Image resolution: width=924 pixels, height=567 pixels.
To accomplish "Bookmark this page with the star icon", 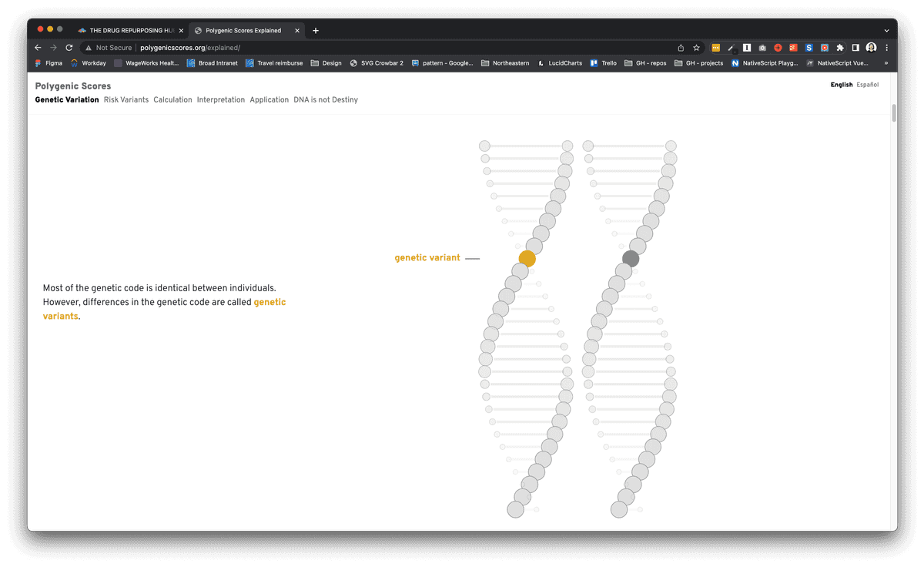I will (696, 48).
